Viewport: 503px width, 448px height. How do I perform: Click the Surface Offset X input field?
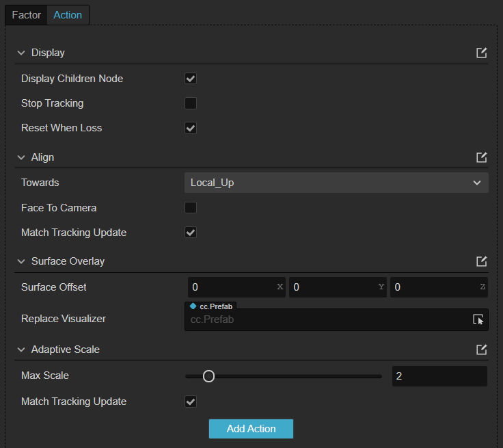coord(231,287)
